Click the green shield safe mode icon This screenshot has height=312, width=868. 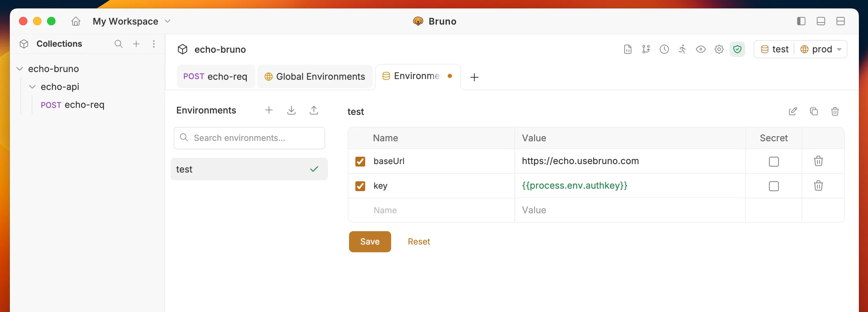pyautogui.click(x=737, y=49)
